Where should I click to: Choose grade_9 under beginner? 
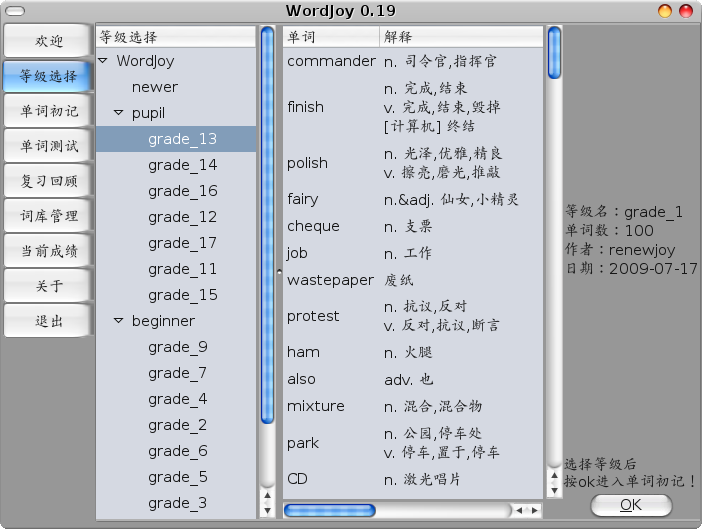(x=177, y=347)
